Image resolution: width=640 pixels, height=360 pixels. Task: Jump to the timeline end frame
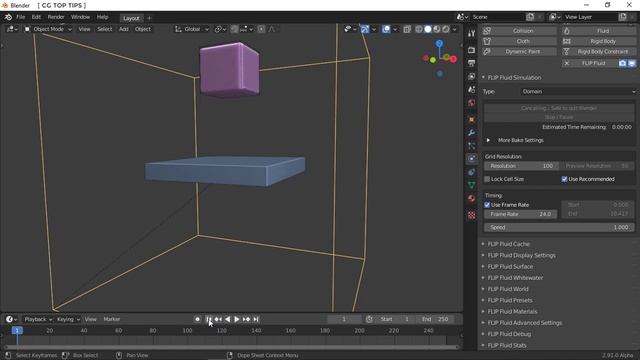coord(256,319)
